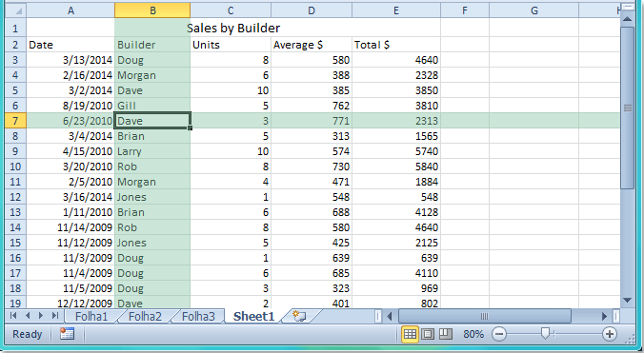Move the zoom slider handle
This screenshot has width=644, height=353.
[x=545, y=333]
